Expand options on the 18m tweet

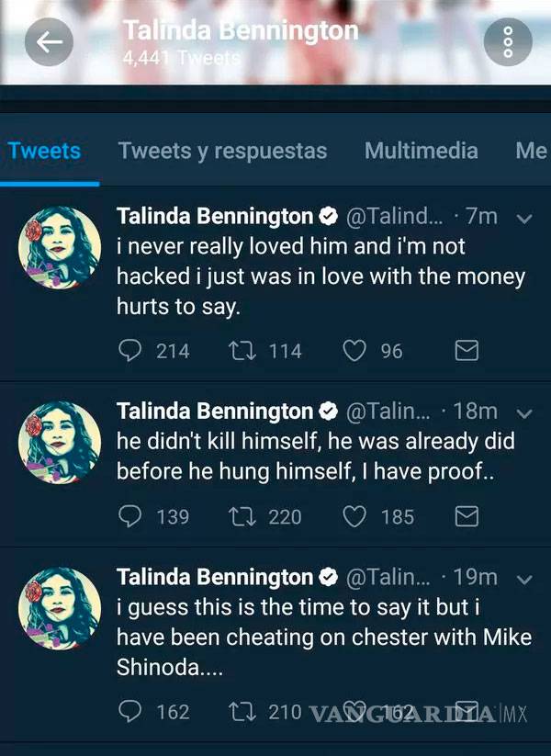click(x=524, y=415)
